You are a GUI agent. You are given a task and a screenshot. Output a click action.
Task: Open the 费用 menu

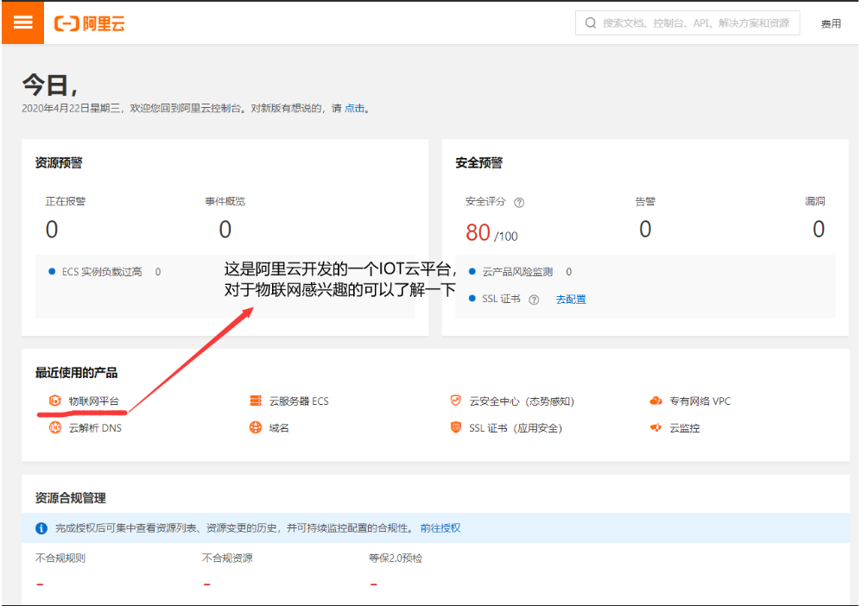pos(830,24)
